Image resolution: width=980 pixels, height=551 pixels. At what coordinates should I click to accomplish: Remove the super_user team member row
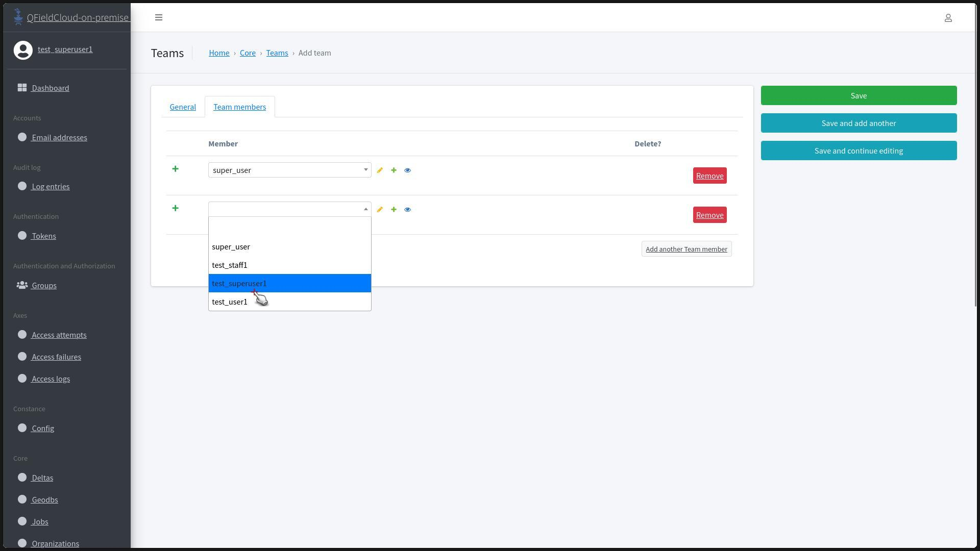[x=709, y=176]
